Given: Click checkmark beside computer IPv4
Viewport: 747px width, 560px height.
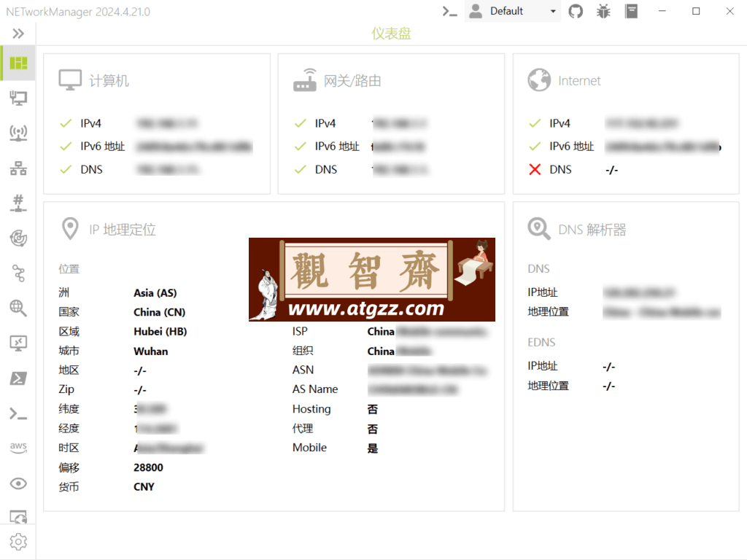Looking at the screenshot, I should tap(66, 123).
